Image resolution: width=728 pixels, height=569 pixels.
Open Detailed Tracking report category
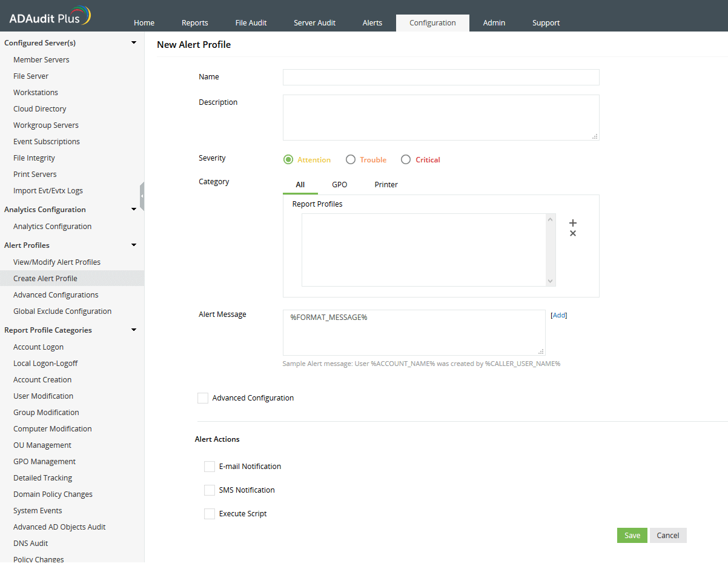[42, 478]
